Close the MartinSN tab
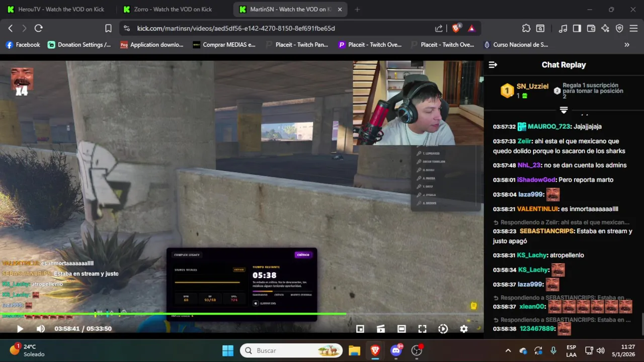 (340, 9)
